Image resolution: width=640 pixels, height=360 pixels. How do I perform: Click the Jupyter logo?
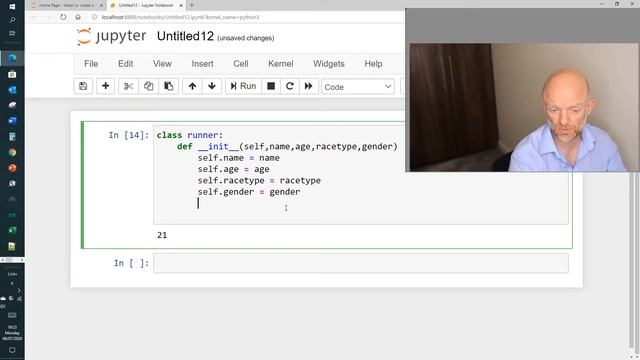point(111,36)
